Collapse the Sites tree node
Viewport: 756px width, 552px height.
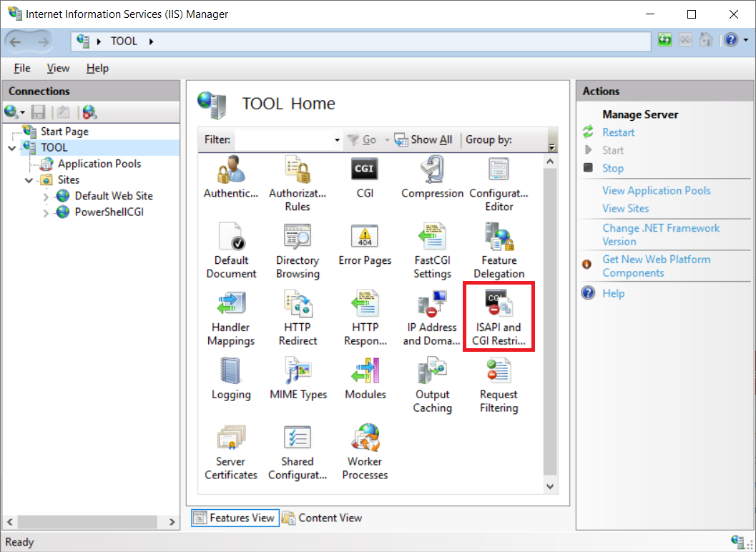(29, 180)
